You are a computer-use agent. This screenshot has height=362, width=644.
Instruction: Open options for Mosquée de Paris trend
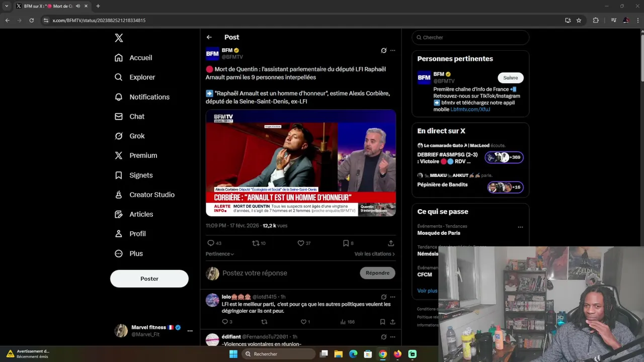pos(520,227)
